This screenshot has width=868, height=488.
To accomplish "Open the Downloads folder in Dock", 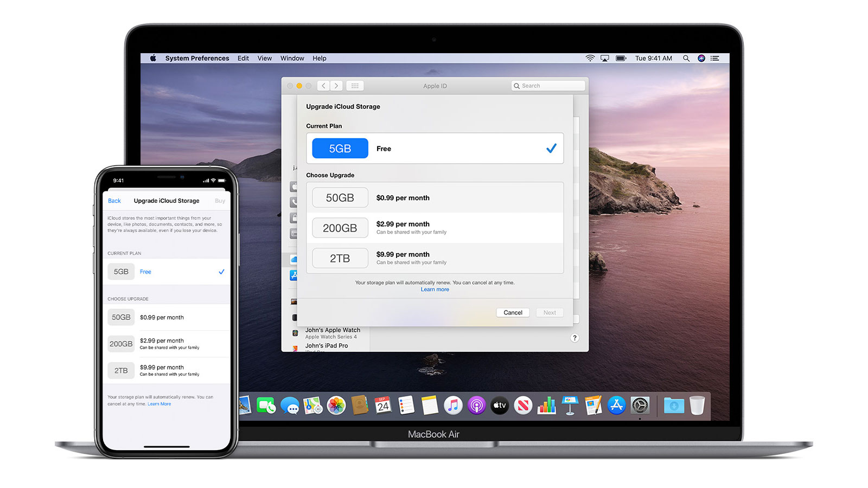I will point(674,405).
